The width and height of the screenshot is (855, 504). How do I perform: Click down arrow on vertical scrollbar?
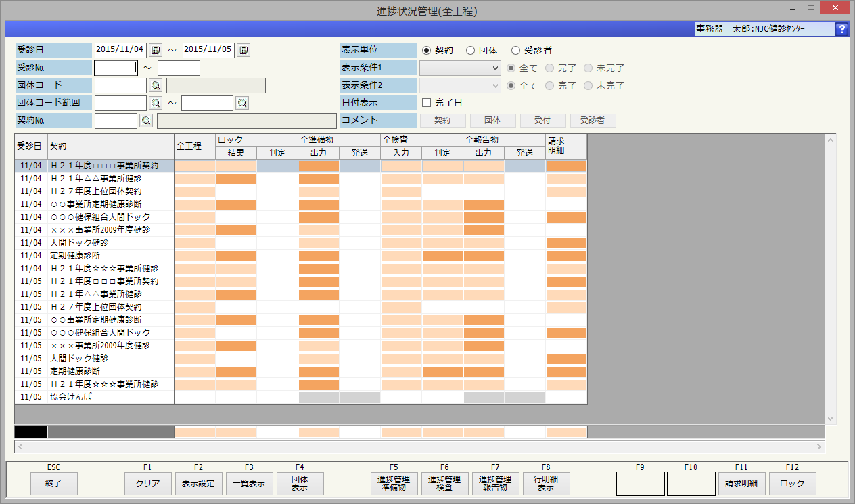(x=831, y=419)
